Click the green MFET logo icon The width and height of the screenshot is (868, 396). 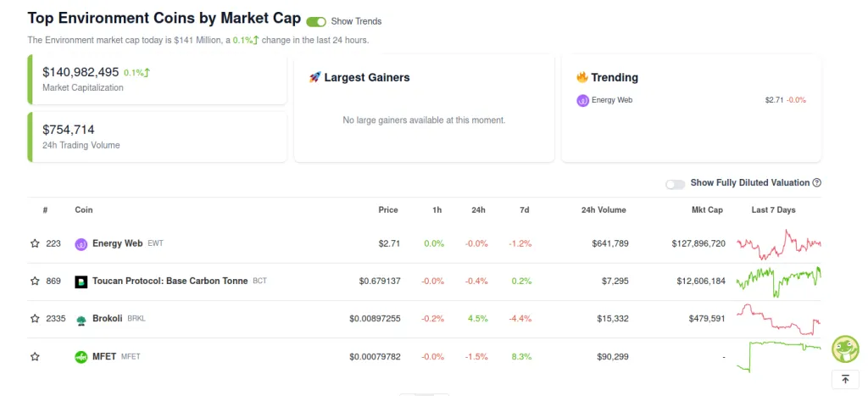pyautogui.click(x=81, y=357)
